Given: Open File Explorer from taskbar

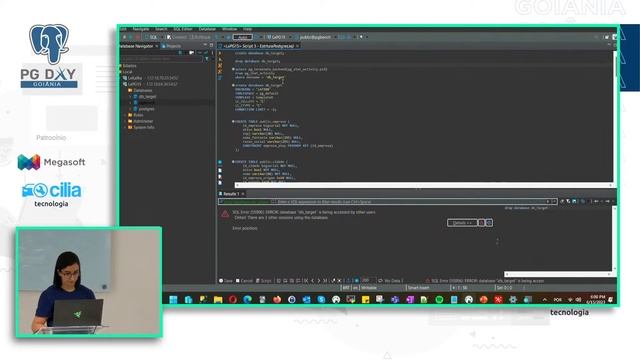Looking at the screenshot, I should pos(218,300).
